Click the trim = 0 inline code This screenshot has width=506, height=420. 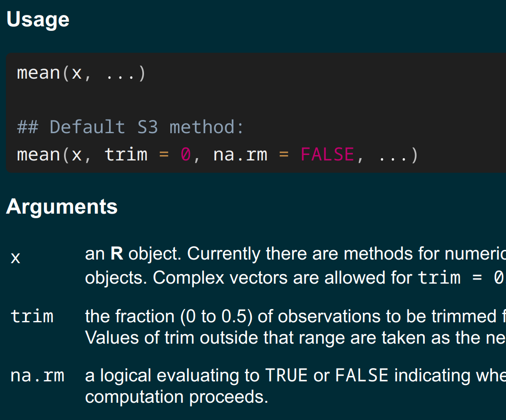point(461,278)
